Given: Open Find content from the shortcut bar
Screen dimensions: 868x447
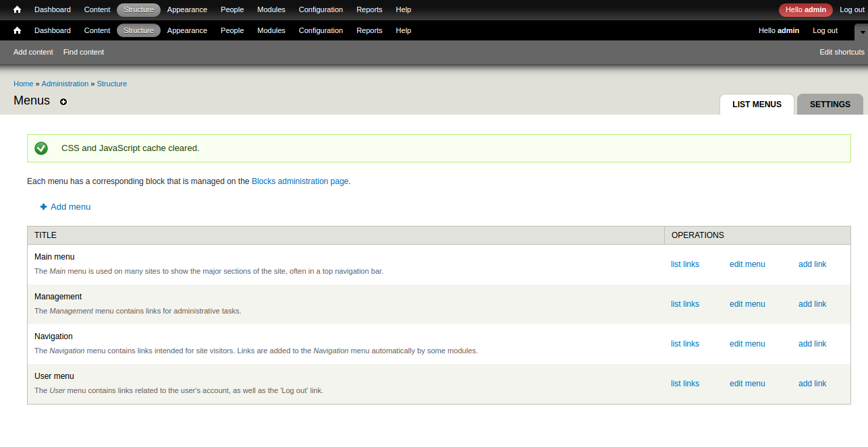Looking at the screenshot, I should 83,52.
